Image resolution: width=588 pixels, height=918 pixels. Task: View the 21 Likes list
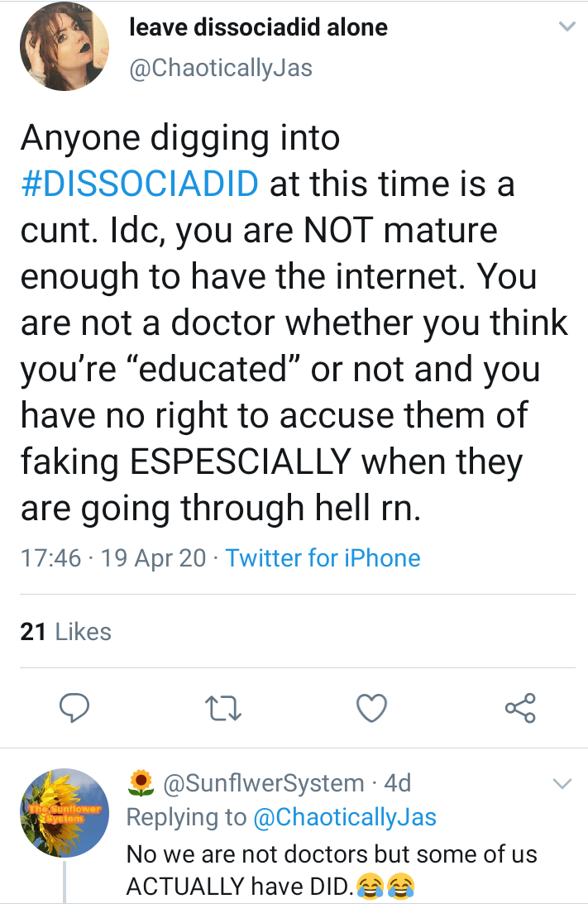coord(65,632)
